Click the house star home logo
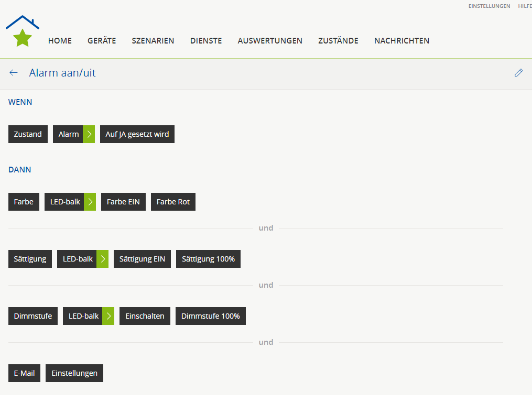The height and width of the screenshot is (402, 532). [x=23, y=31]
